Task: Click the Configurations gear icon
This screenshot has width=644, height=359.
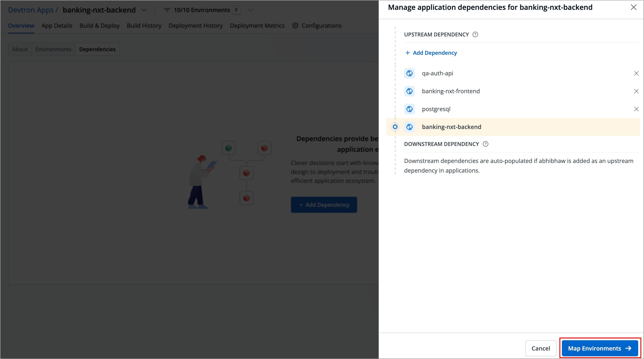Action: [x=295, y=25]
